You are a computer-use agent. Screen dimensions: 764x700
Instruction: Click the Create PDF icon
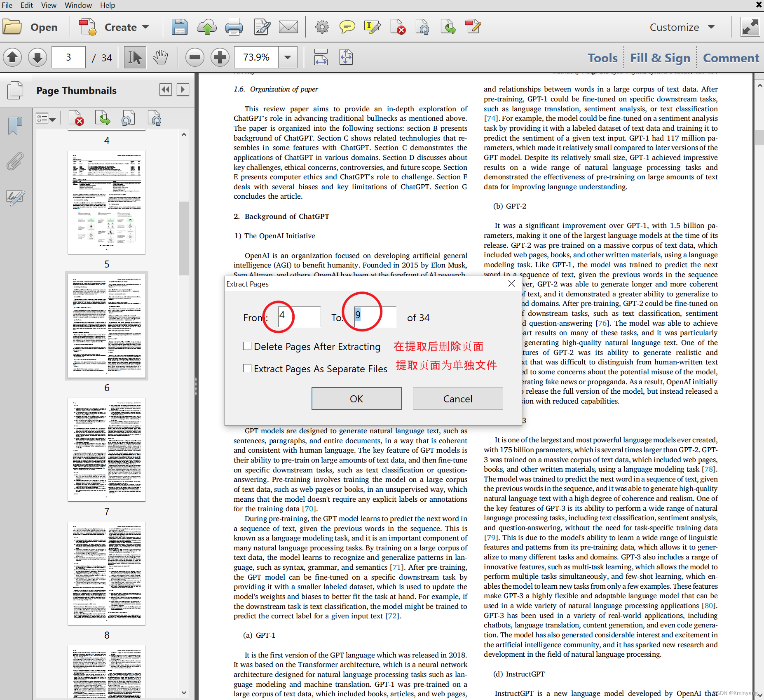pyautogui.click(x=87, y=27)
